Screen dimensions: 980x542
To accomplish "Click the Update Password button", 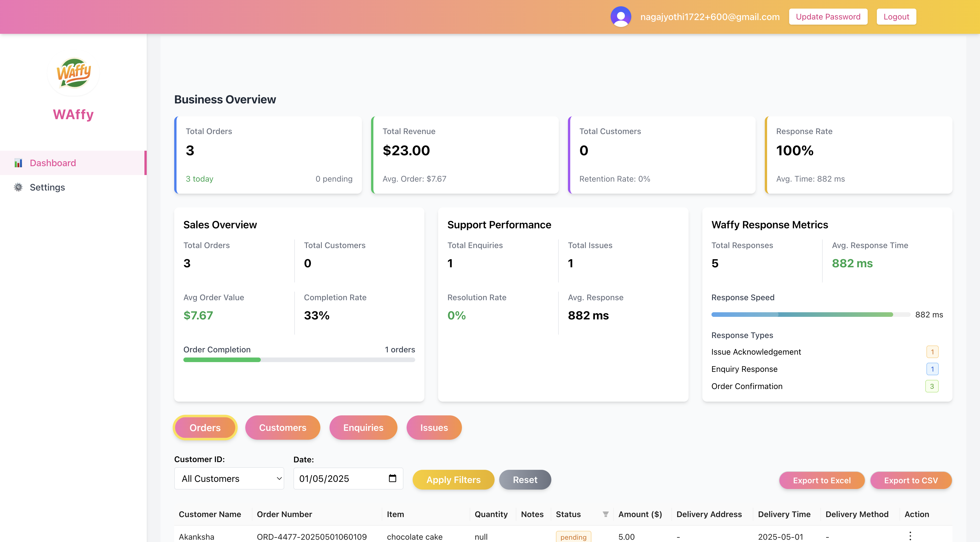I will pyautogui.click(x=828, y=17).
